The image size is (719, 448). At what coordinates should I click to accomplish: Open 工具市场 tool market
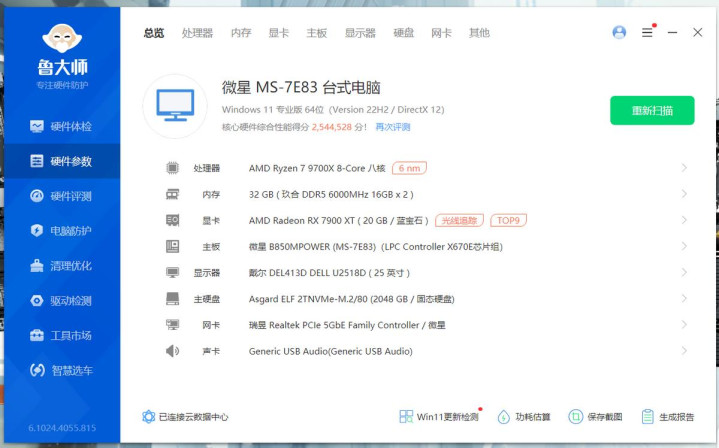[x=61, y=335]
